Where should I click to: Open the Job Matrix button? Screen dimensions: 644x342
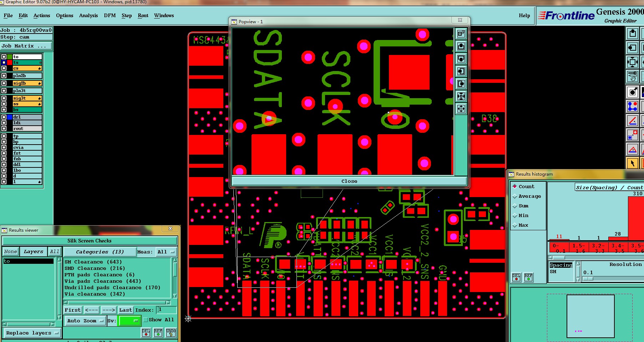26,46
